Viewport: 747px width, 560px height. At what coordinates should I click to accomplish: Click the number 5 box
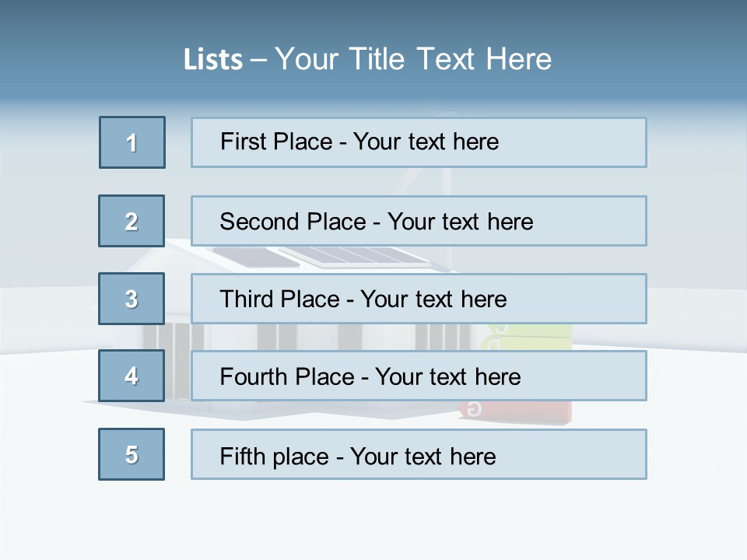132,454
